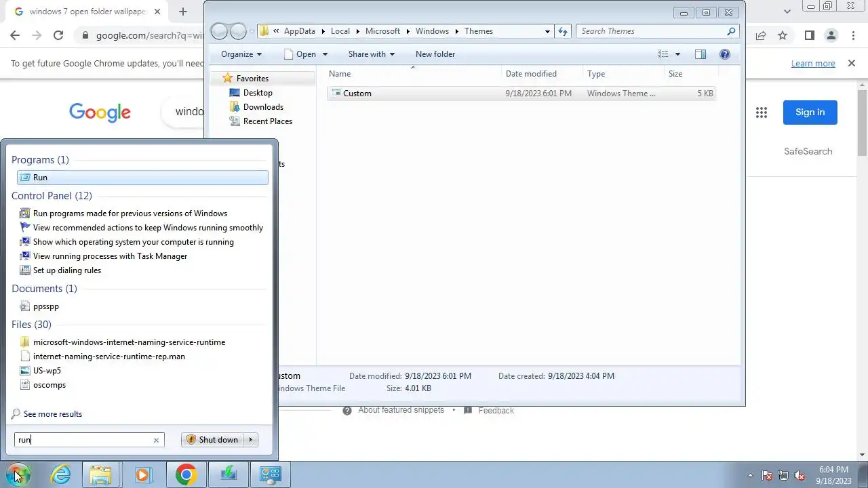The width and height of the screenshot is (868, 488).
Task: Open Downloads in Favorites
Action: pos(263,107)
